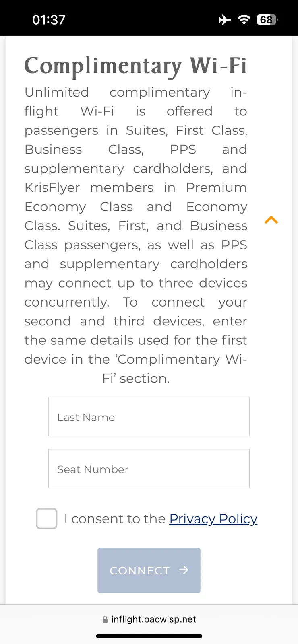Focus the Last Name input field
The image size is (298, 644).
pos(149,417)
